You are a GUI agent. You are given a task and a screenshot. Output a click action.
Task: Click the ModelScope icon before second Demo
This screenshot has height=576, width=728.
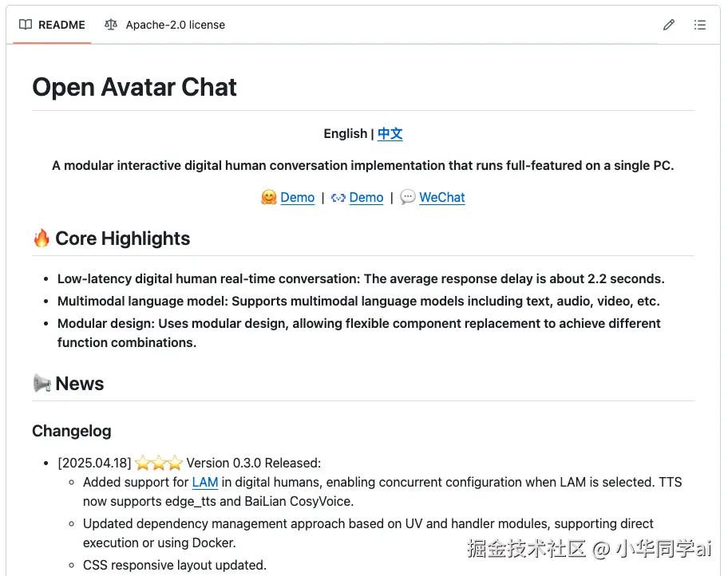pyautogui.click(x=338, y=197)
